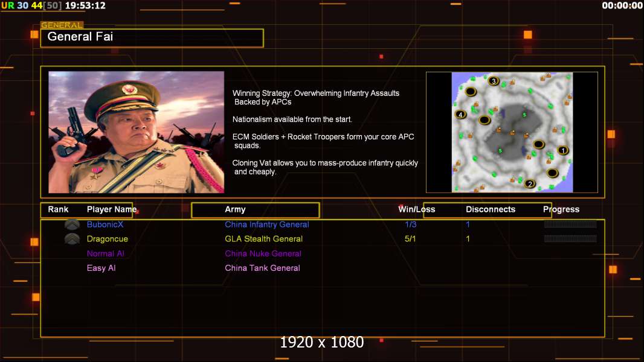Click the General Fai portrait image
This screenshot has width=644, height=362.
pyautogui.click(x=137, y=132)
